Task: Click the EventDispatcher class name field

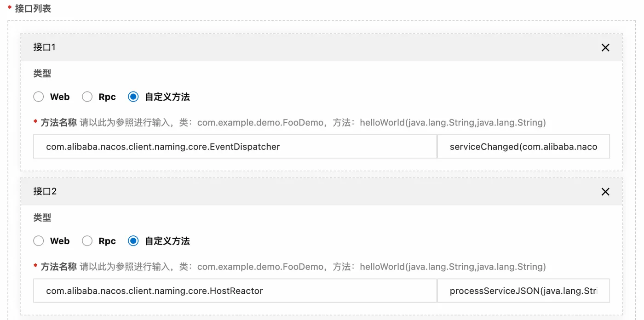Action: point(235,147)
